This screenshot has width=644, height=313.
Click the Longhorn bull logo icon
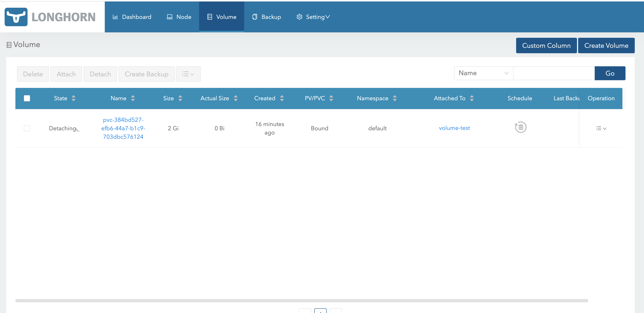point(16,17)
